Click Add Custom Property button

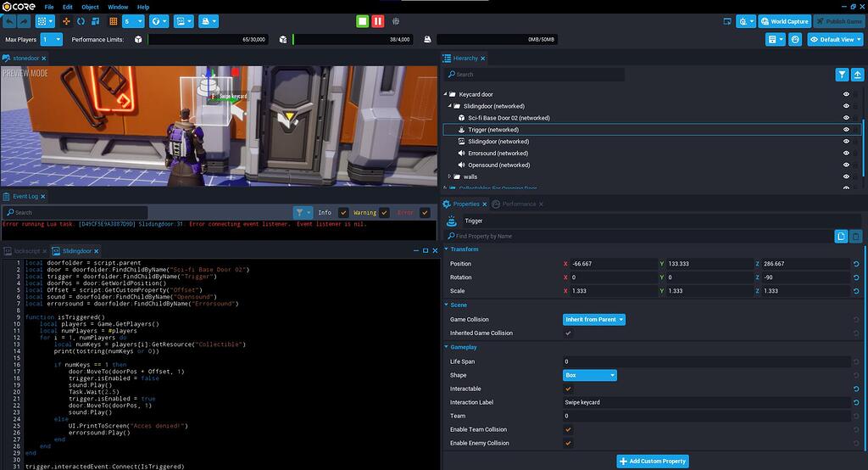653,462
